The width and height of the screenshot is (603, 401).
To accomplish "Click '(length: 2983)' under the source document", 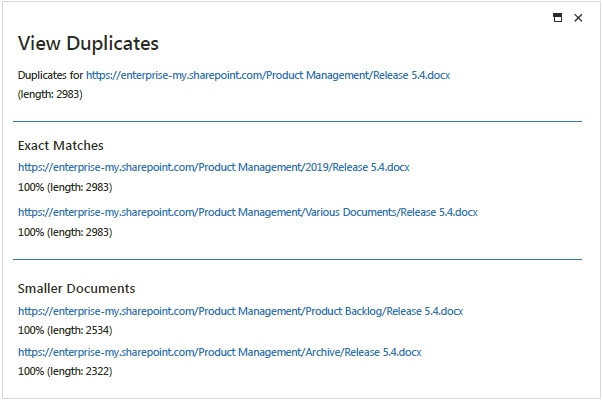I will coord(50,94).
